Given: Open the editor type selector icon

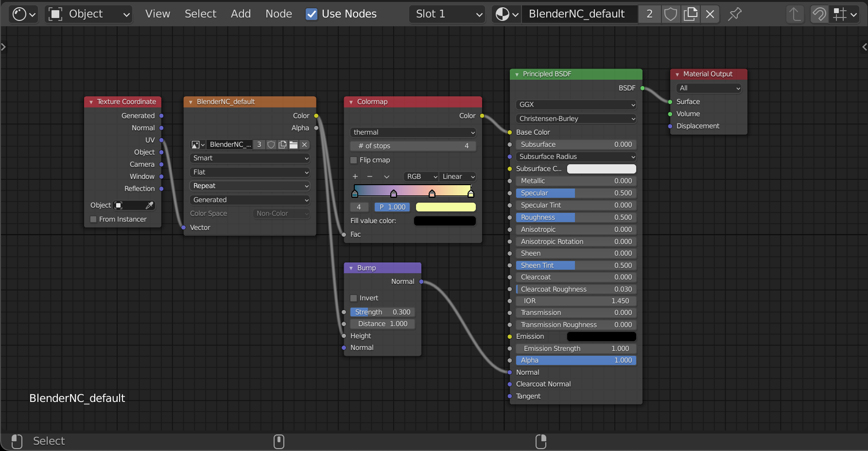Looking at the screenshot, I should point(19,14).
